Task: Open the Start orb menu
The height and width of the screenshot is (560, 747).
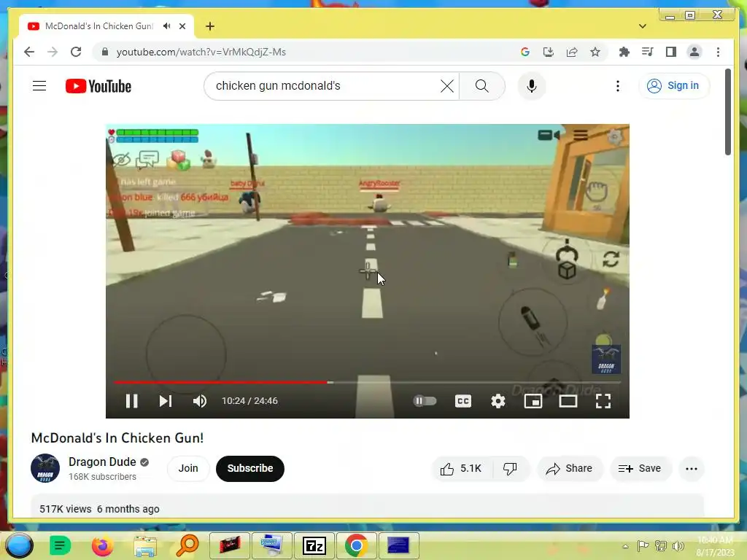Action: (x=20, y=545)
